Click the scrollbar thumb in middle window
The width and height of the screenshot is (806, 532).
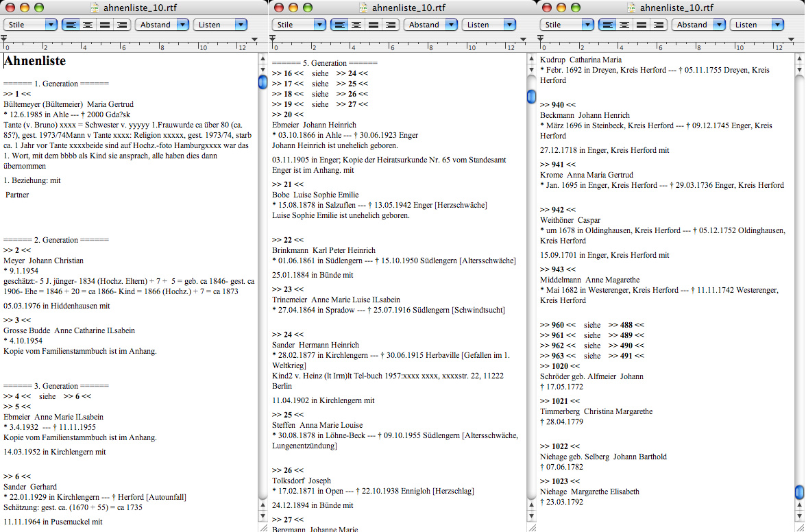pyautogui.click(x=531, y=97)
